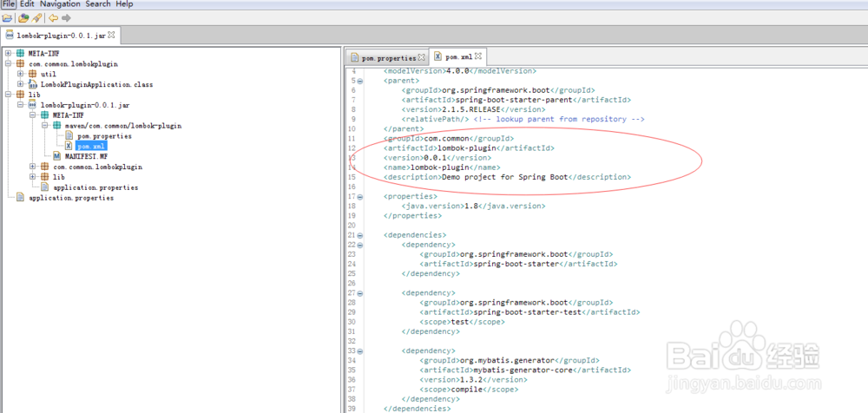Open the Edit menu
Viewport: 868px width, 413px height.
(27, 3)
